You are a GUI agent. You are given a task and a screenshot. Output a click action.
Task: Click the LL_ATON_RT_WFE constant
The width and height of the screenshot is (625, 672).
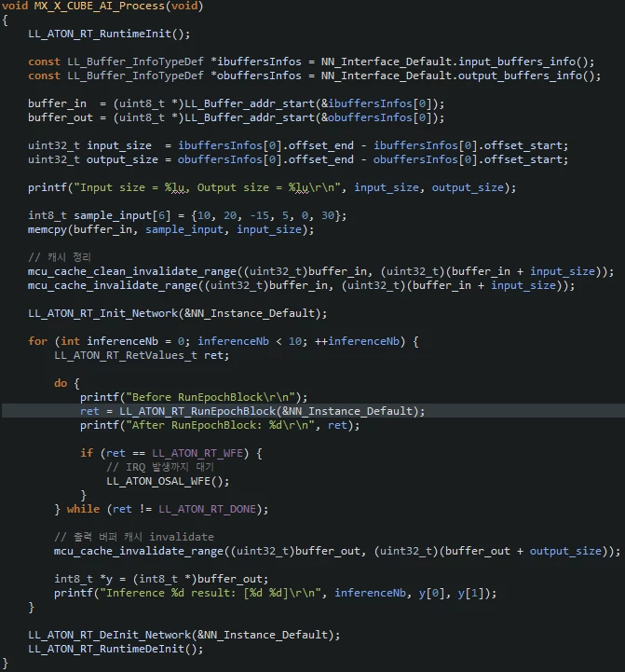[197, 453]
